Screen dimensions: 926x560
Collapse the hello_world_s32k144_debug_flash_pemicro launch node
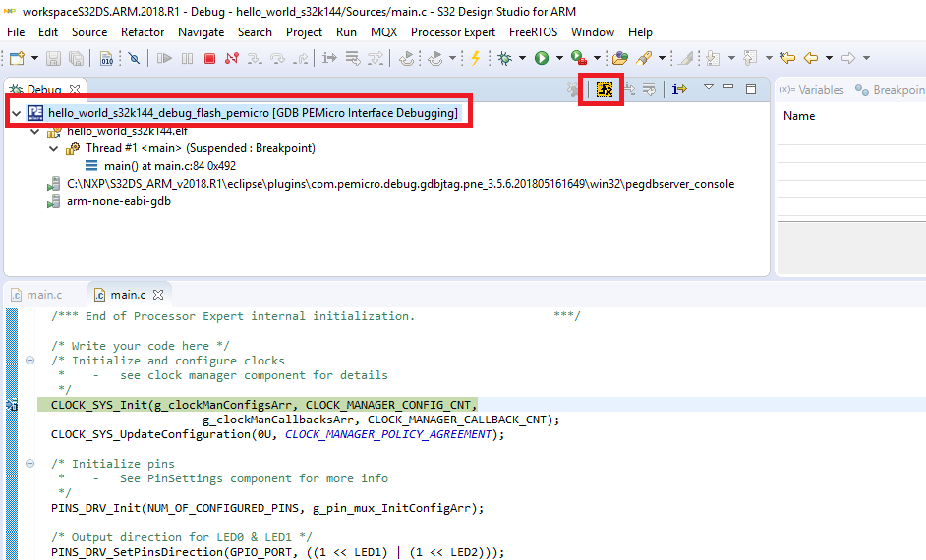coord(17,113)
